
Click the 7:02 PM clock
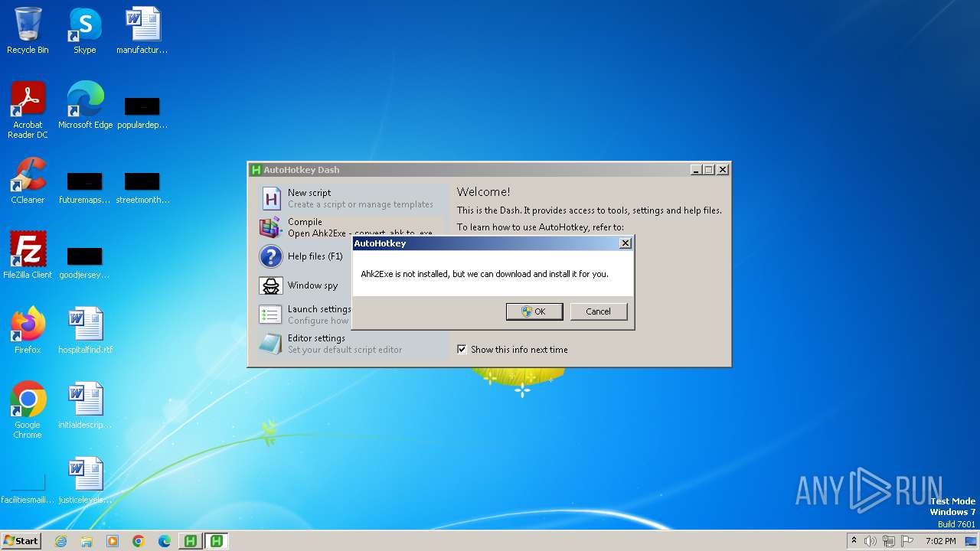[x=941, y=541]
